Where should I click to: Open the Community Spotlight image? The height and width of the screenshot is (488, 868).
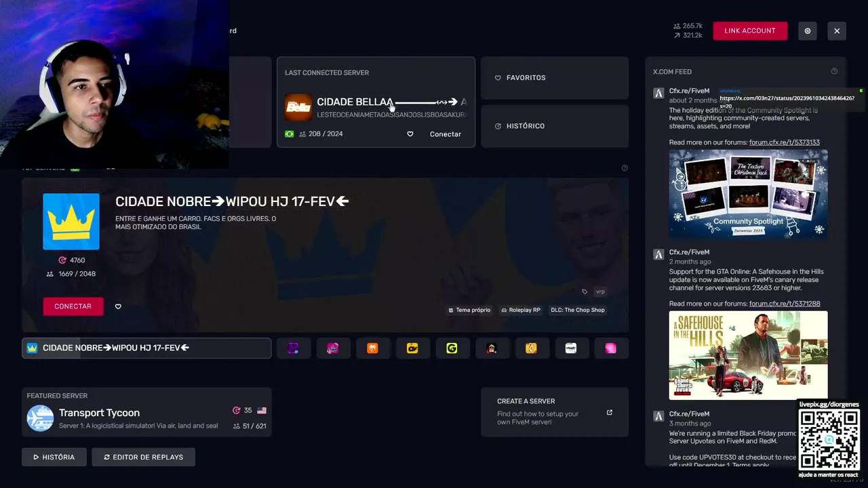pos(748,194)
